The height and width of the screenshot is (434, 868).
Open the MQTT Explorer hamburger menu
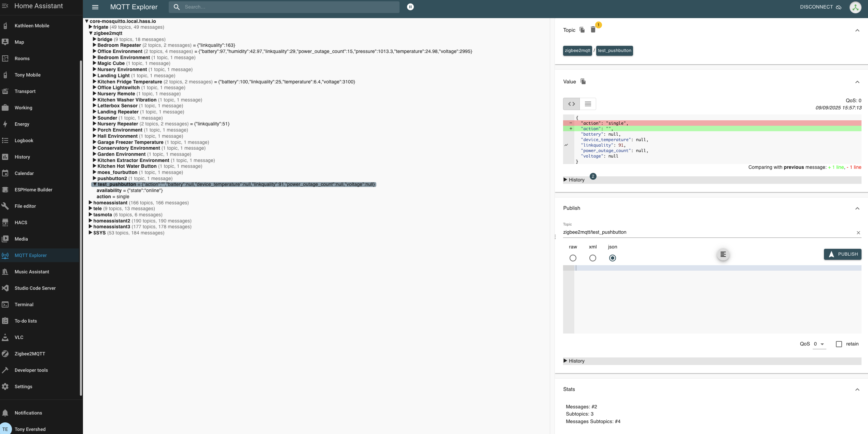pyautogui.click(x=95, y=7)
